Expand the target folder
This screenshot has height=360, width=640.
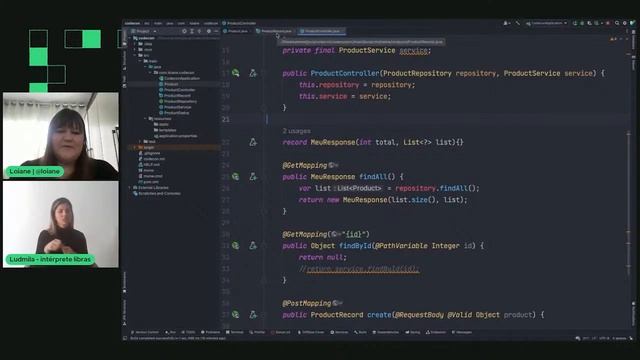135,147
